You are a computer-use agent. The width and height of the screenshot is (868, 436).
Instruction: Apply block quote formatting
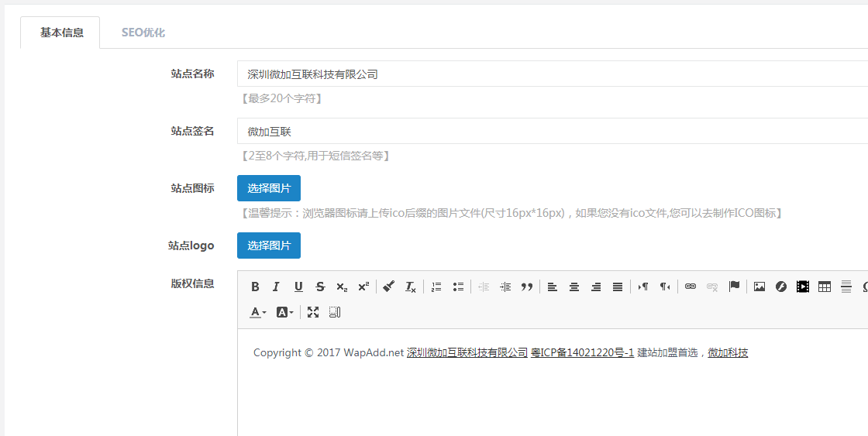tap(527, 287)
